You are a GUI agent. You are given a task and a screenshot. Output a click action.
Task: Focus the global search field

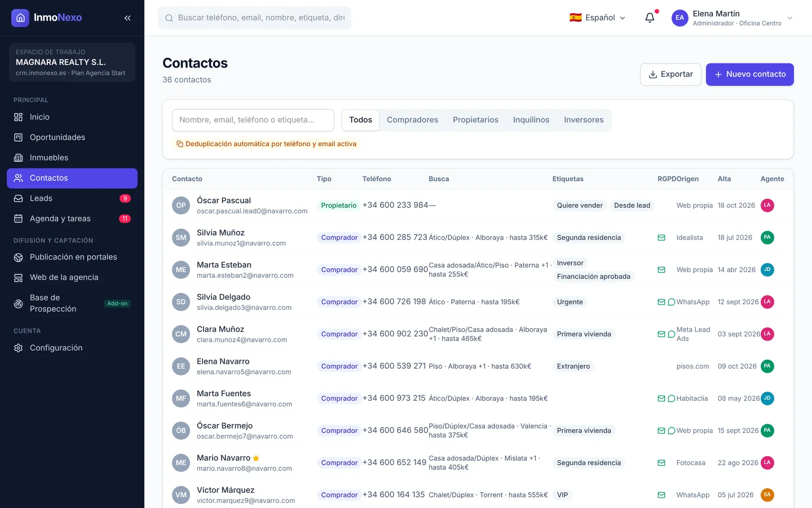254,18
